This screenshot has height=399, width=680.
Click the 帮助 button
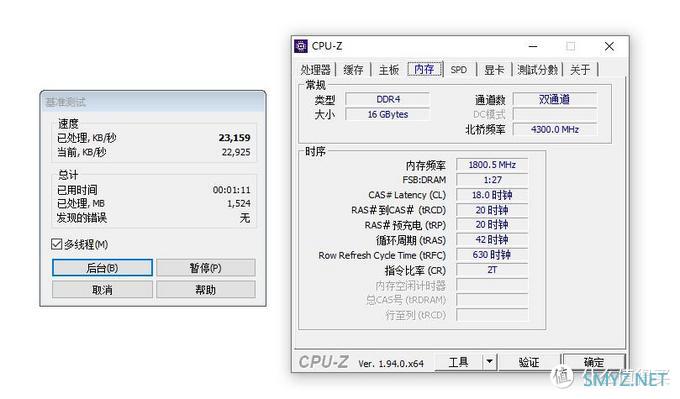coord(206,289)
